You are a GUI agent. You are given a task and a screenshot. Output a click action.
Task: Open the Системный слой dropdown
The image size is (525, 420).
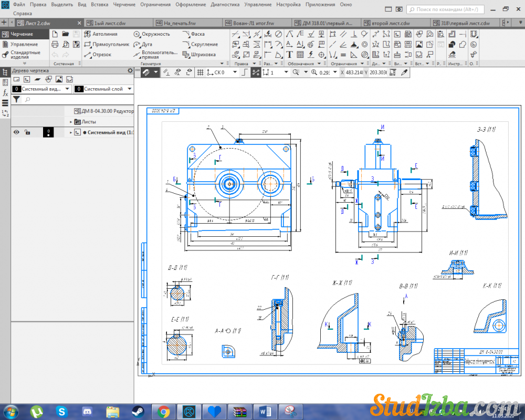[130, 89]
